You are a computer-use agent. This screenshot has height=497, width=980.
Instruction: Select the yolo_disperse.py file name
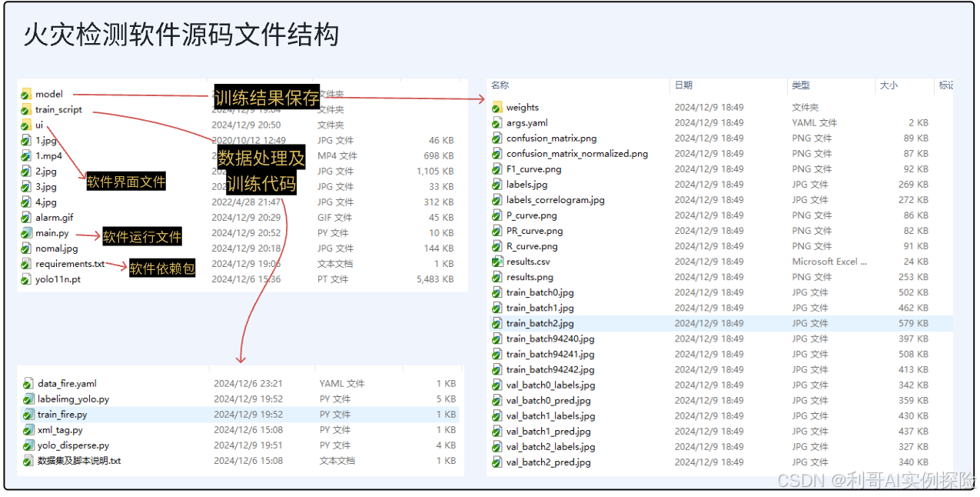point(73,445)
